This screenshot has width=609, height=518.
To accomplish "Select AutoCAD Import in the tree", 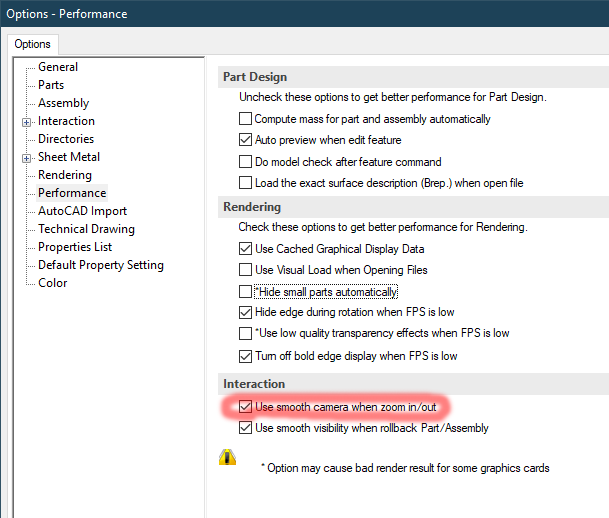I will point(82,211).
